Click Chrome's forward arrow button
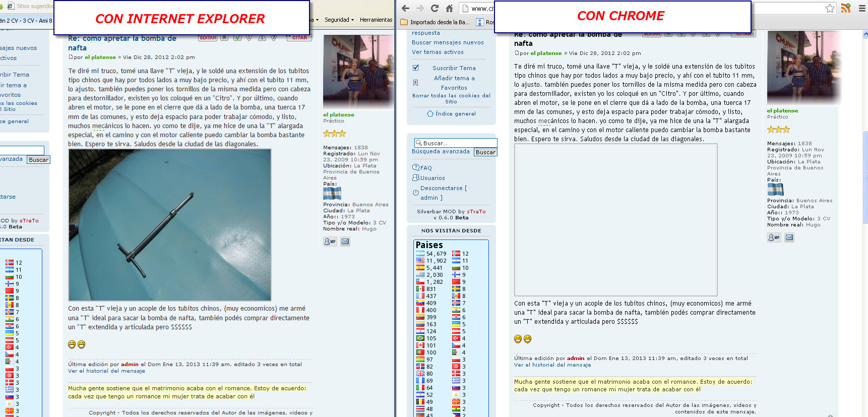 (x=420, y=8)
